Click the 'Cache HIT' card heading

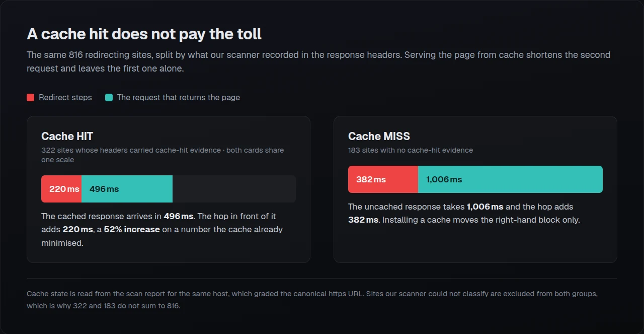(67, 136)
